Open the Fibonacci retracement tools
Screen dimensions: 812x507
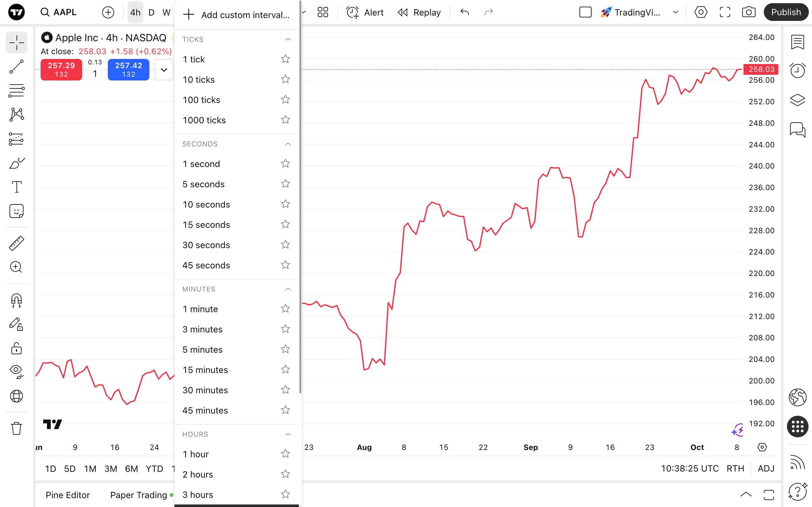(x=16, y=91)
